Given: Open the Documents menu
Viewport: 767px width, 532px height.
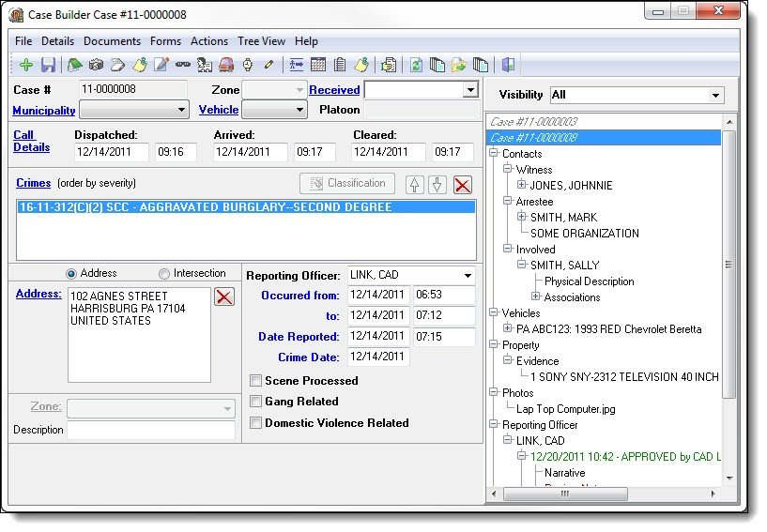Looking at the screenshot, I should click(x=112, y=41).
